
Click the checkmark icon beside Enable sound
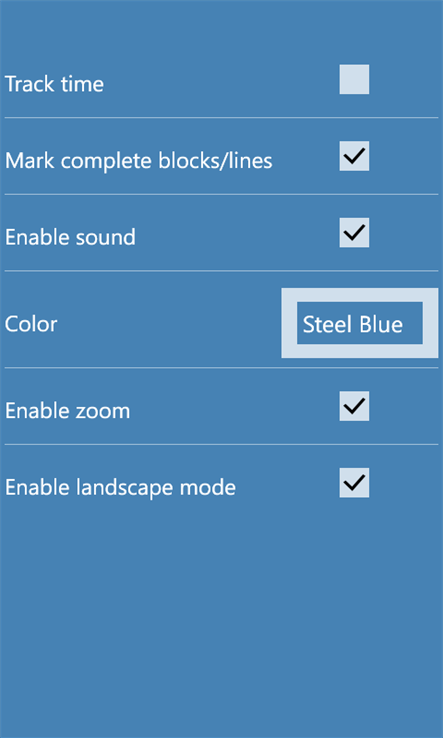[354, 232]
